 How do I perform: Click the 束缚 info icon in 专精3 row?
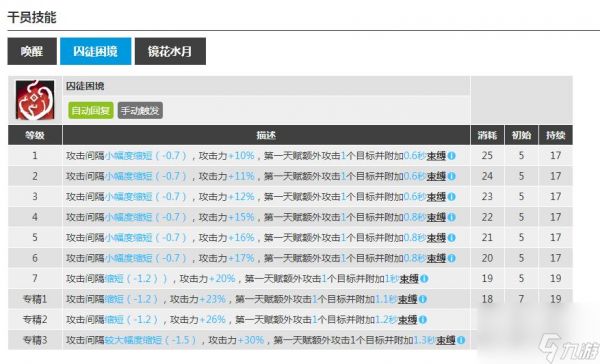461,340
